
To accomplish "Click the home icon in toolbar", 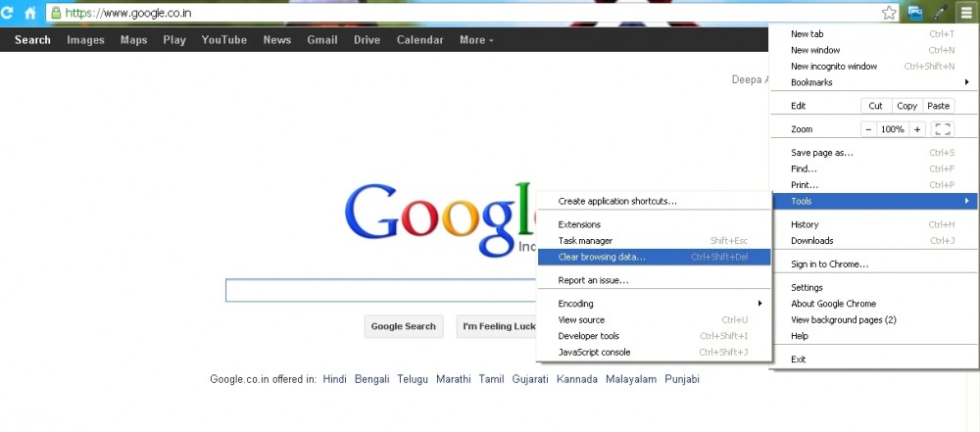I will (x=30, y=13).
